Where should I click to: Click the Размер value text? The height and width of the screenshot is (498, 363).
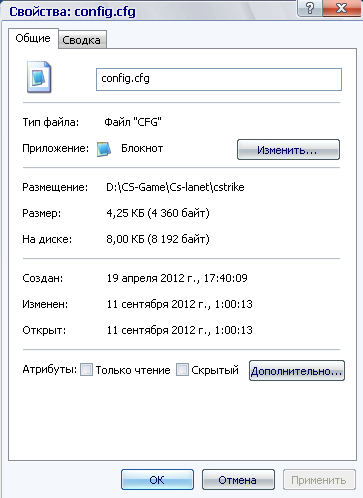tap(158, 213)
